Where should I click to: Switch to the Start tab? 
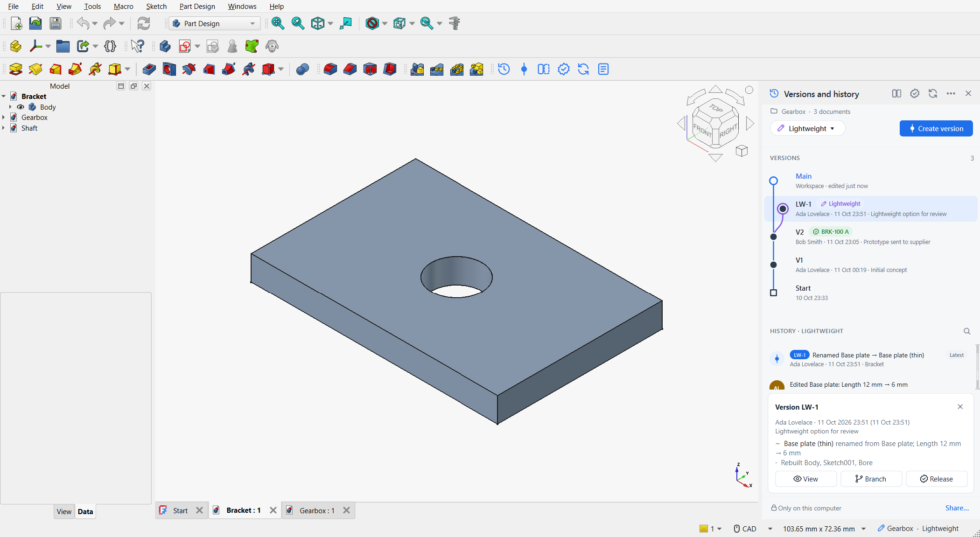(x=180, y=510)
